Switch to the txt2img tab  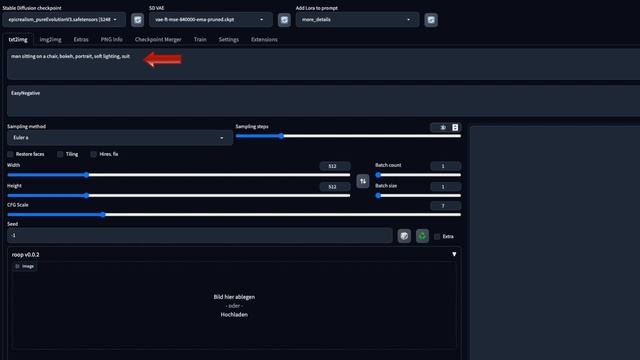click(x=18, y=40)
